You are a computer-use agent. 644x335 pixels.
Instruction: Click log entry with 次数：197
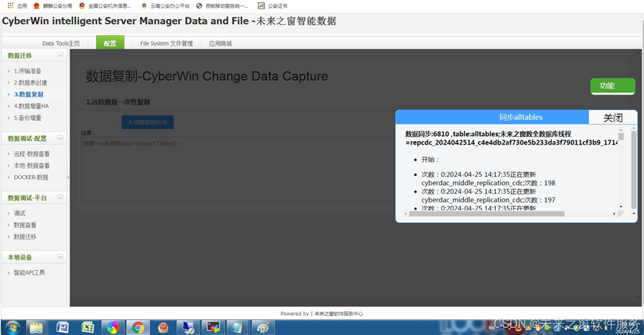488,195
